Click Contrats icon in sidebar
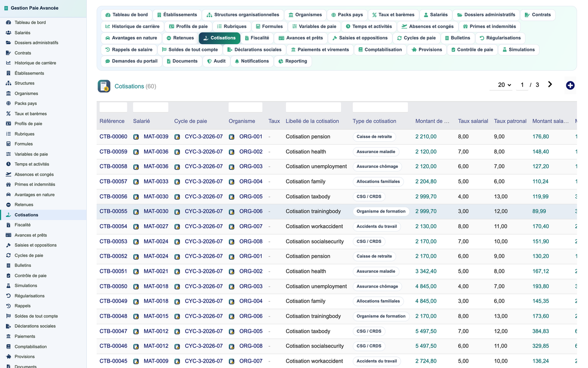The image size is (588, 368). [x=8, y=53]
